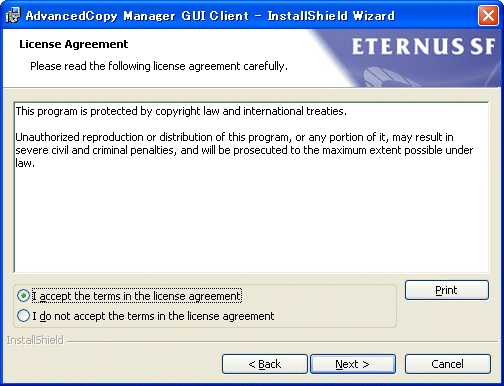Image resolution: width=504 pixels, height=386 pixels.
Task: Click the InstallShield label at bottom
Action: click(x=35, y=340)
